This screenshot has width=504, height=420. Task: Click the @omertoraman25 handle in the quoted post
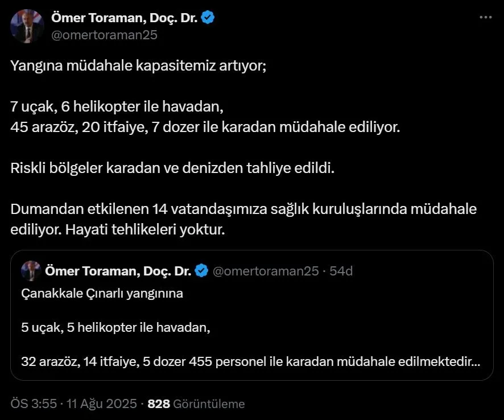pyautogui.click(x=266, y=271)
